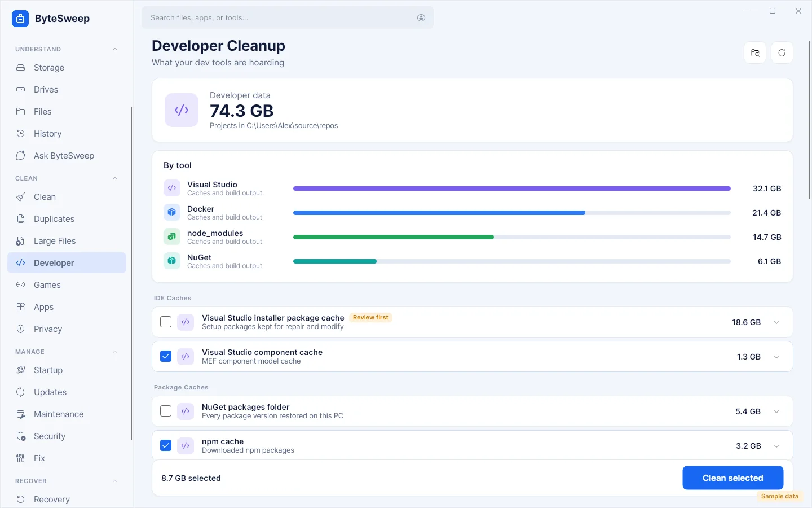Open the Storage page

pos(67,68)
